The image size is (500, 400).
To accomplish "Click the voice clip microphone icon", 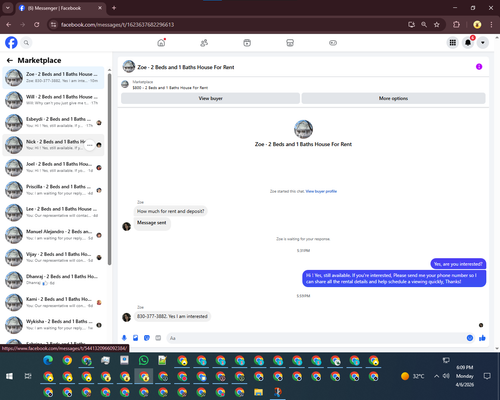I will pyautogui.click(x=124, y=338).
